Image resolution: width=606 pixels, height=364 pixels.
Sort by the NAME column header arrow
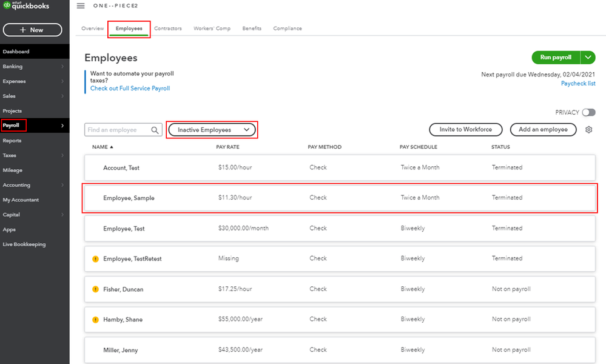111,147
